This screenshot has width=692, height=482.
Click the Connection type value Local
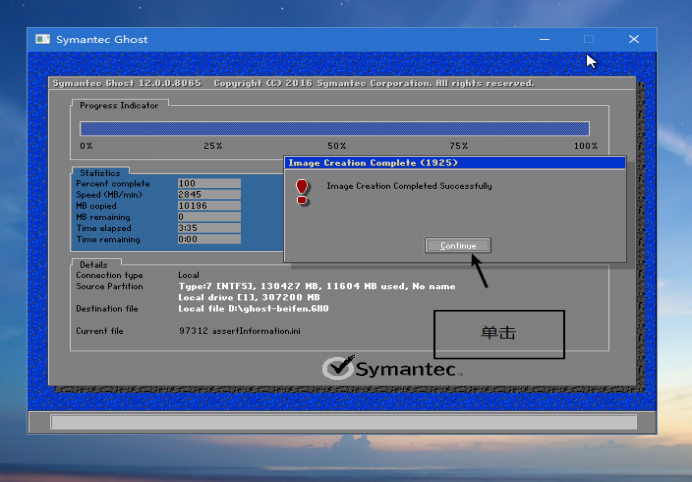(188, 275)
